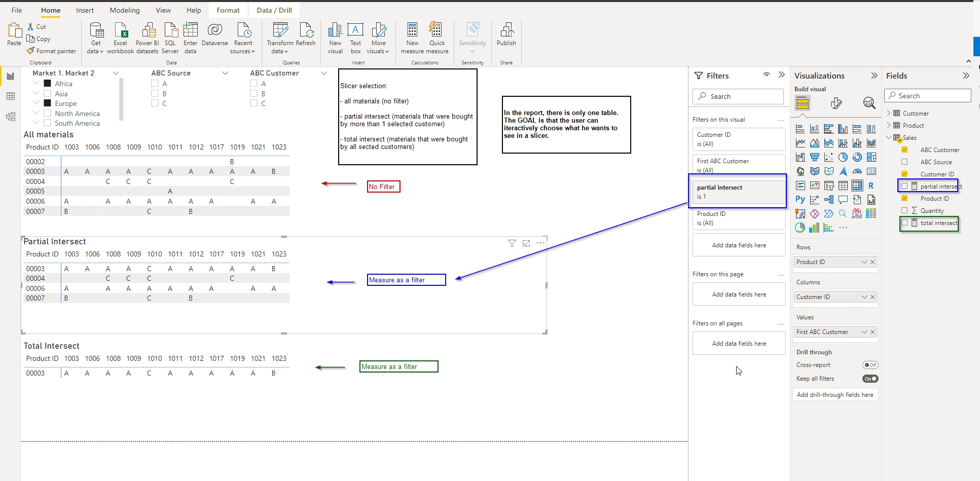Open Transform data

(280, 38)
